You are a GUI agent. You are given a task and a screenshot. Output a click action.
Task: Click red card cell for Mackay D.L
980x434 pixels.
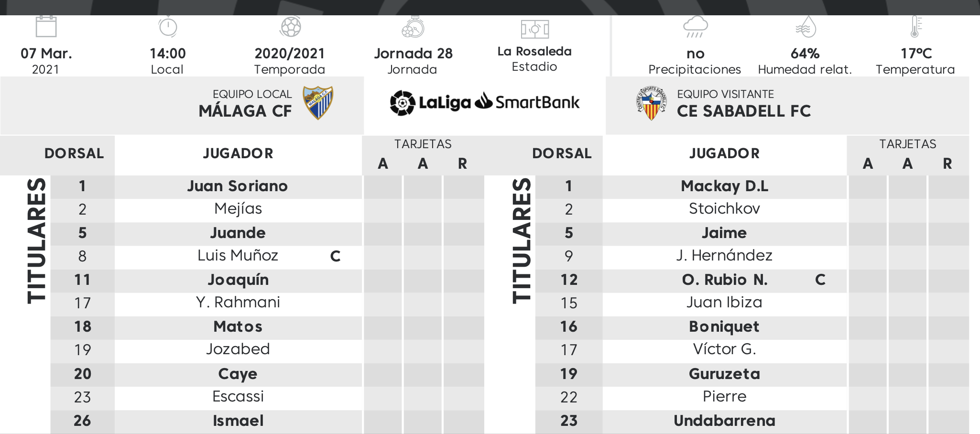pos(948,187)
